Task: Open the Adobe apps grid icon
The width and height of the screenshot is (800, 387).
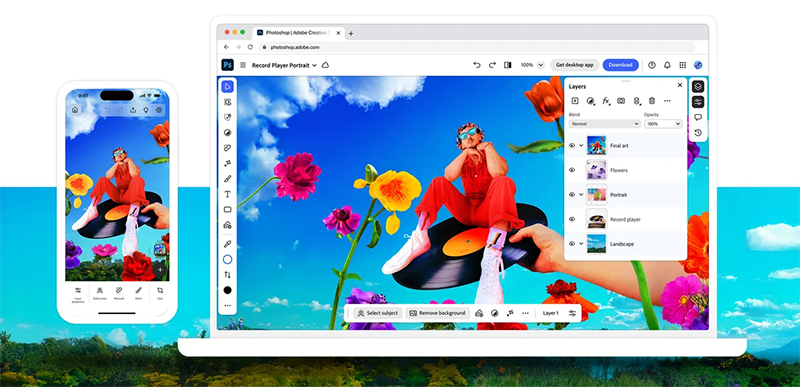Action: (683, 65)
